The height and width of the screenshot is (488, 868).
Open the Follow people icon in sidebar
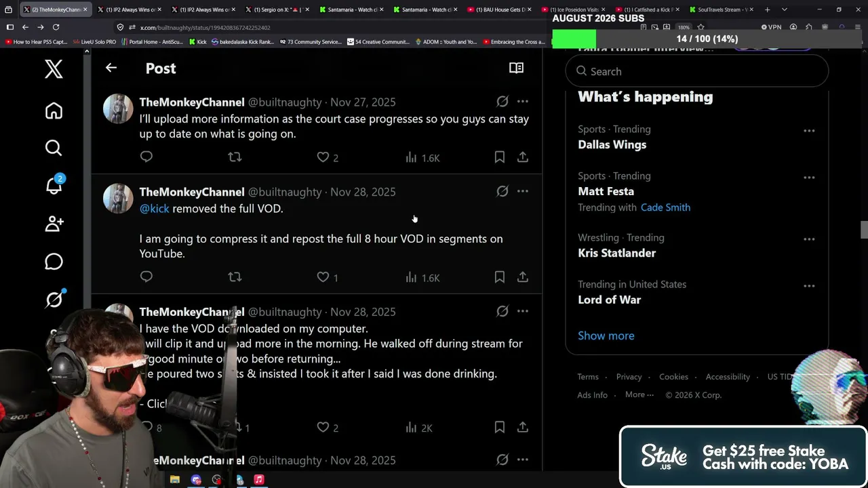54,224
